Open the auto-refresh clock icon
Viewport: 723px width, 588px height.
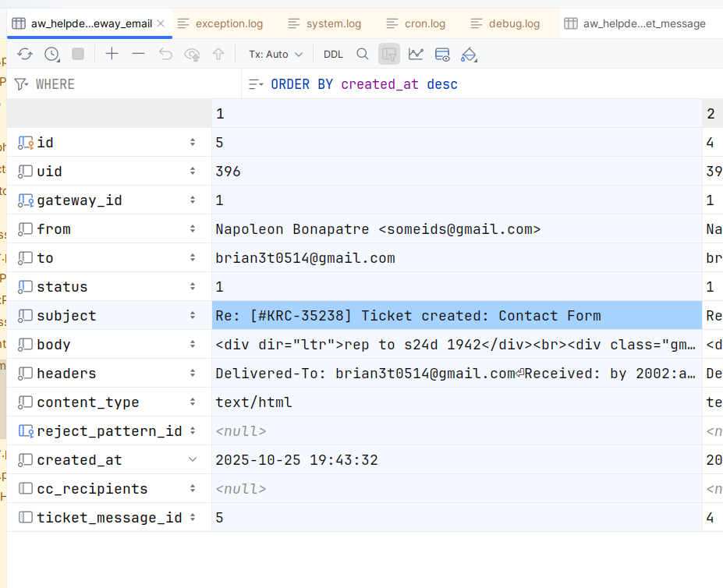click(x=51, y=54)
